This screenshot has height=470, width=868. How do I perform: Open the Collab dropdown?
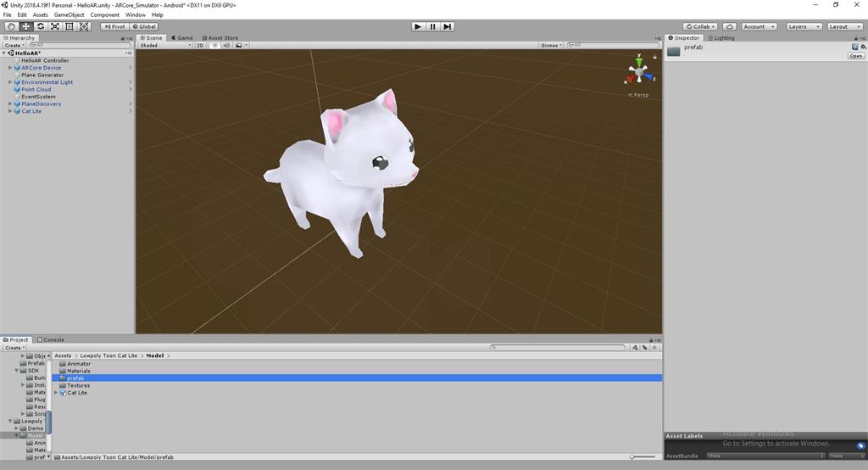point(700,26)
